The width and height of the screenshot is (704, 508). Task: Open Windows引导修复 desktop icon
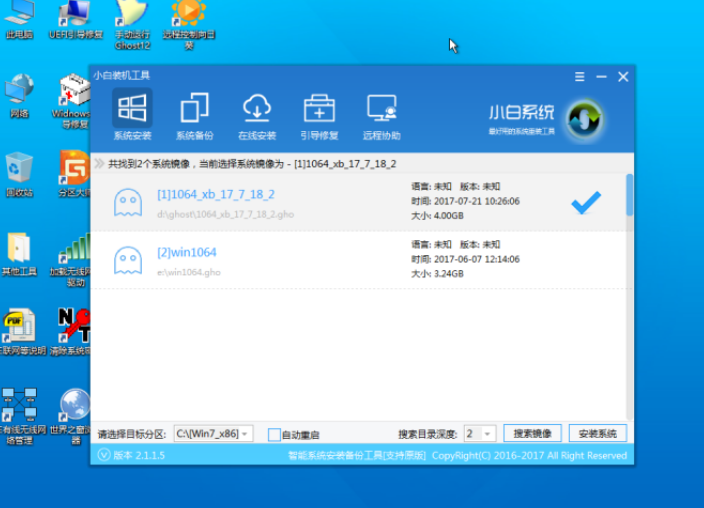click(74, 102)
